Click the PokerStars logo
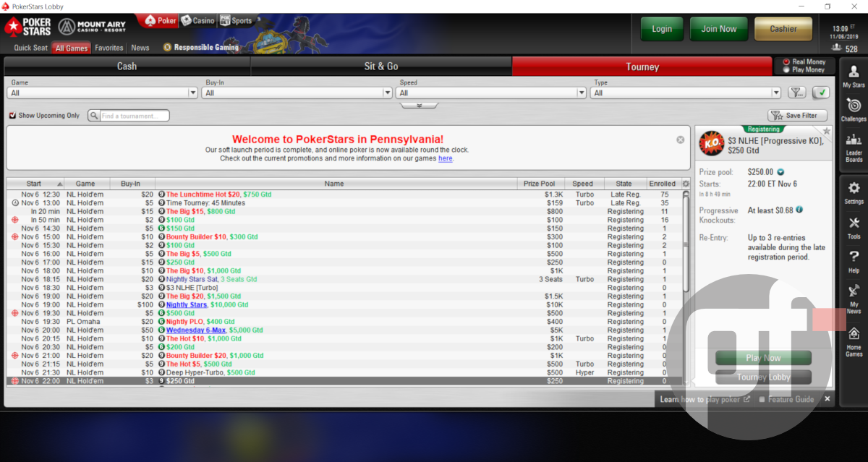 (28, 27)
